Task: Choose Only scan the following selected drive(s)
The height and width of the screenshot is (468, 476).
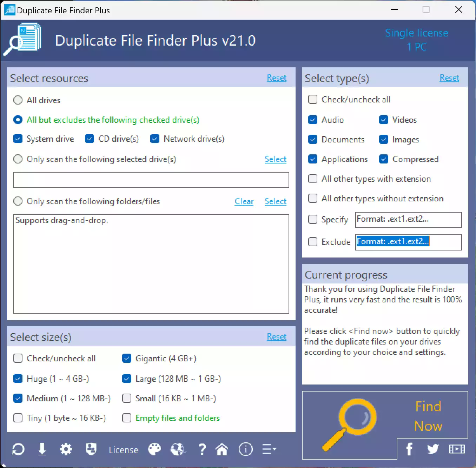Action: point(18,159)
